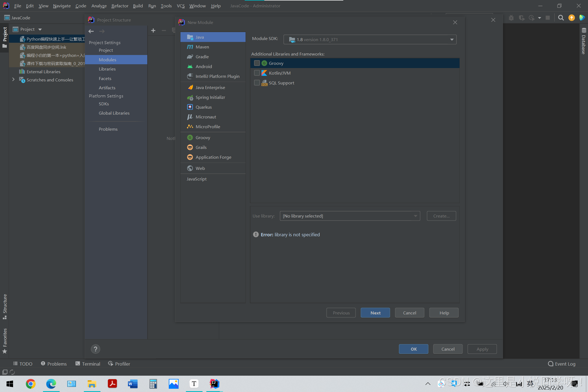
Task: Choose the Android module type
Action: click(x=203, y=66)
